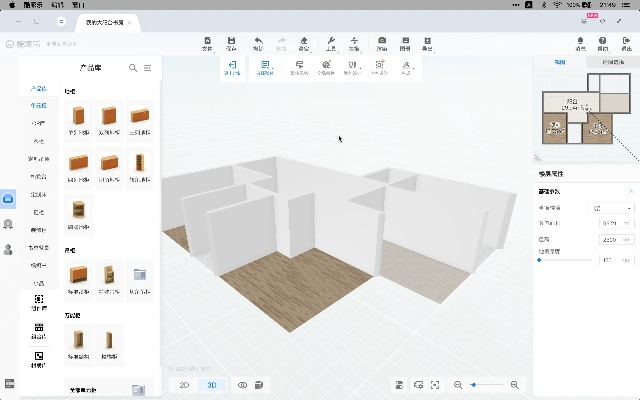Click the save icon in top toolbar
This screenshot has width=640, height=400.
pyautogui.click(x=231, y=43)
